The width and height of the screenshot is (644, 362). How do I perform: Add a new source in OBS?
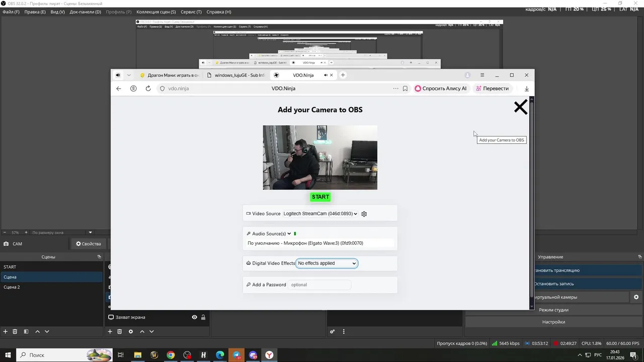coord(110,332)
